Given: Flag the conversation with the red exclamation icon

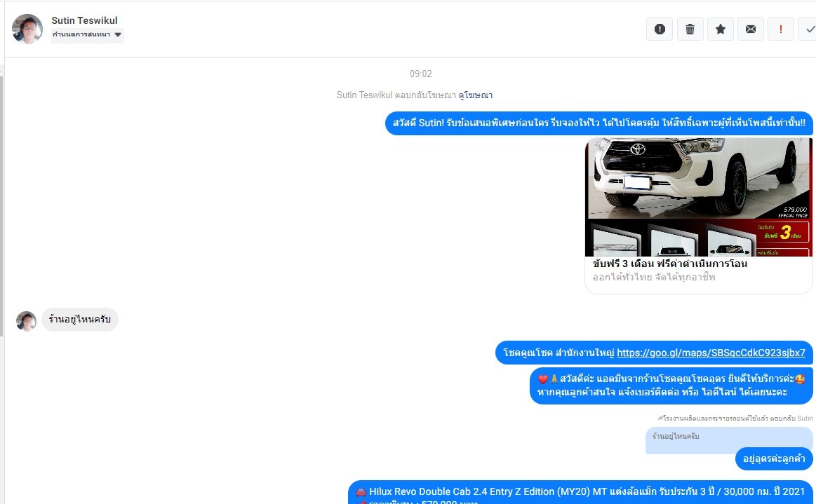Looking at the screenshot, I should coord(781,29).
